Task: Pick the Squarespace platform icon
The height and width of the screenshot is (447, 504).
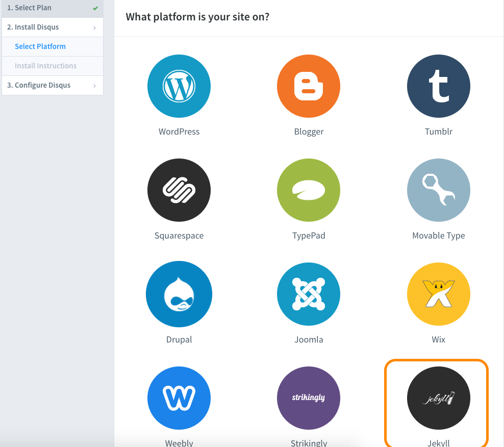Action: click(179, 190)
